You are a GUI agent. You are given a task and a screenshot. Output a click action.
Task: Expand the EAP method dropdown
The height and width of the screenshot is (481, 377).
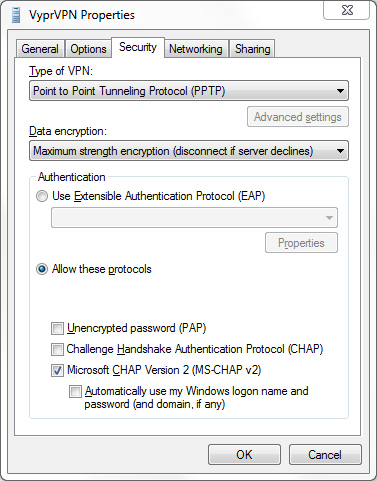click(x=194, y=218)
